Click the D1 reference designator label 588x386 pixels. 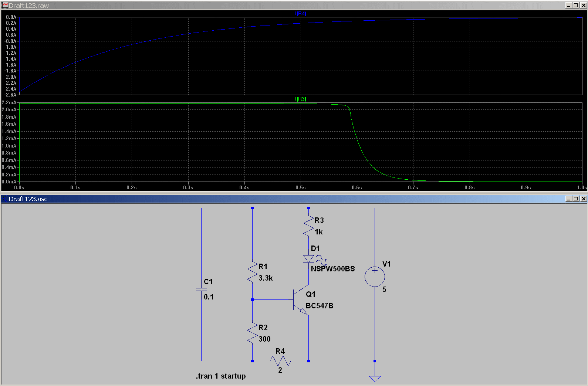click(x=315, y=248)
